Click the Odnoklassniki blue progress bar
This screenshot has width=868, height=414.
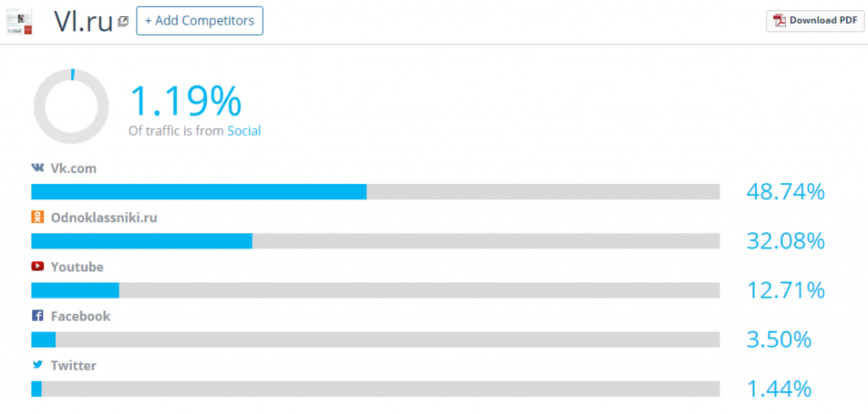coord(142,241)
